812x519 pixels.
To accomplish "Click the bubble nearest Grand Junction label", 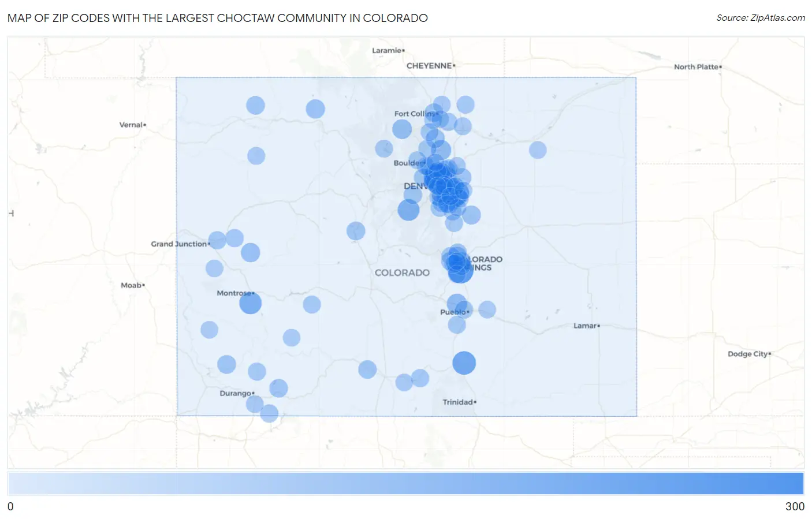I will point(217,240).
